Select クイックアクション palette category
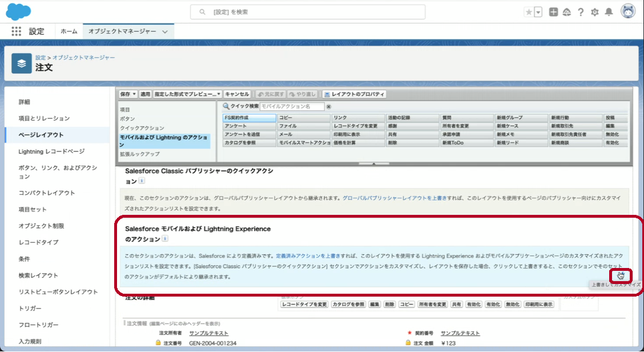644x352 pixels. [x=142, y=129]
